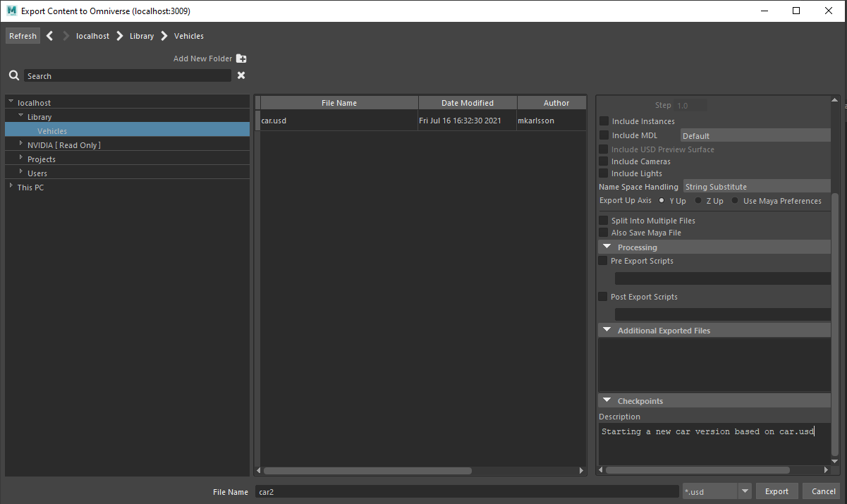The image size is (847, 504).
Task: Click the Export button
Action: pyautogui.click(x=777, y=491)
